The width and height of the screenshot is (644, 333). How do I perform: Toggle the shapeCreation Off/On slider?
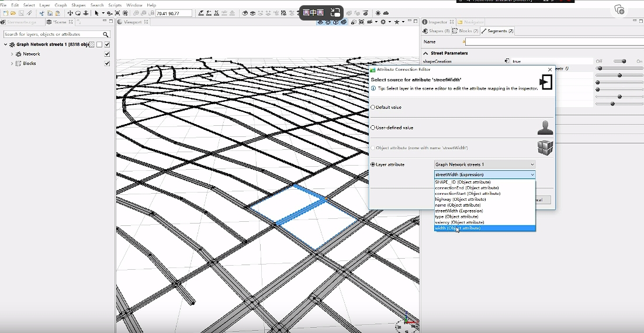pyautogui.click(x=619, y=61)
